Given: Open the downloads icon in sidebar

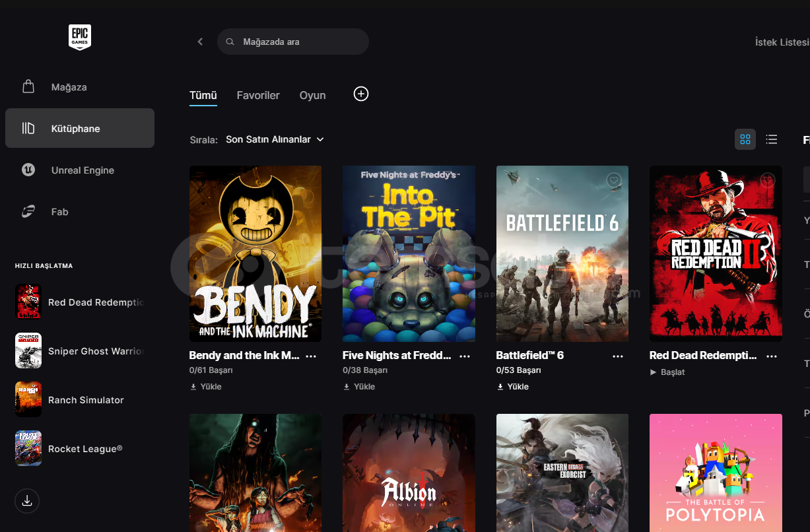Looking at the screenshot, I should pos(27,501).
